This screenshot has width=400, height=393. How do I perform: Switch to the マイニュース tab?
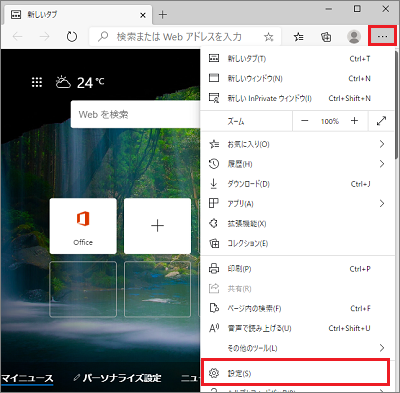click(27, 378)
